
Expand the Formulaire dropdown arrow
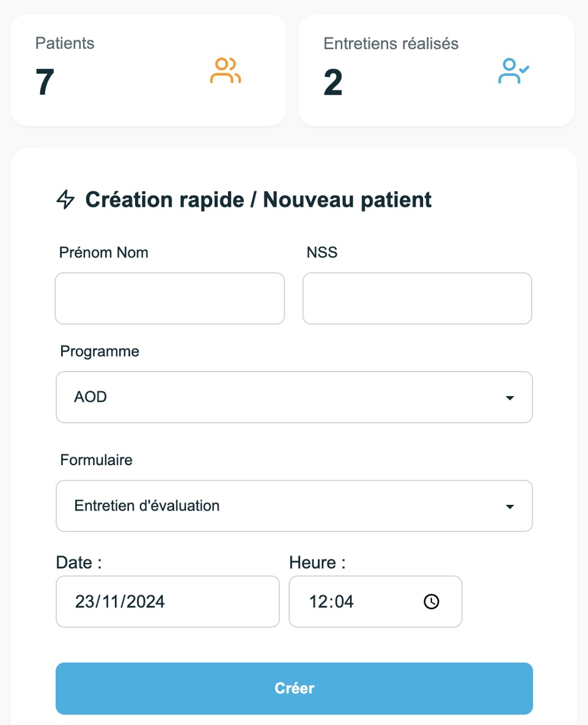click(x=510, y=507)
